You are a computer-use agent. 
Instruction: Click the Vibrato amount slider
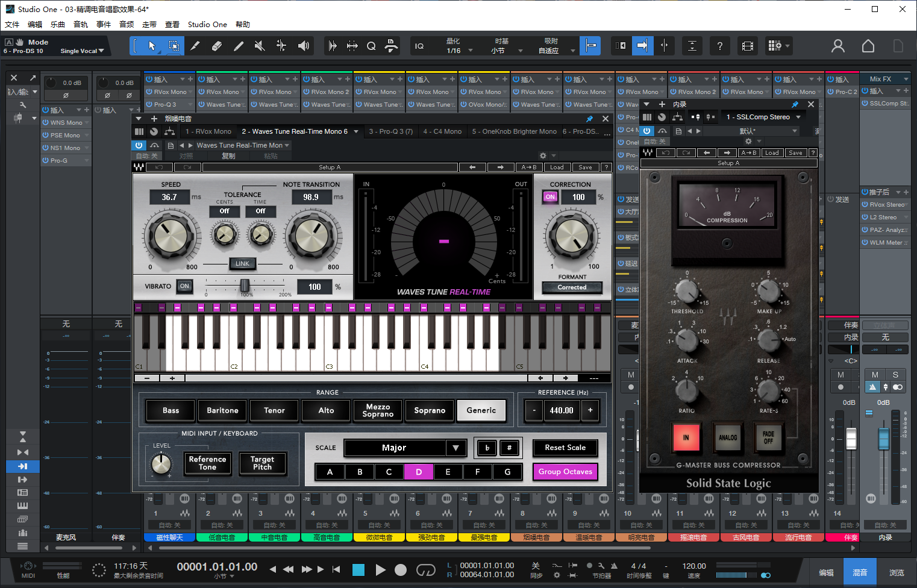[x=245, y=285]
